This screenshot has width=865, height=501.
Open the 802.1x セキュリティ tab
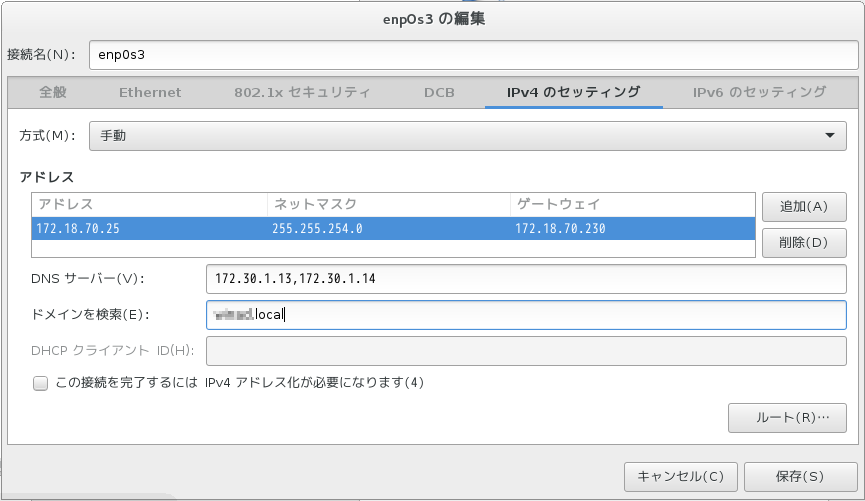pos(302,92)
